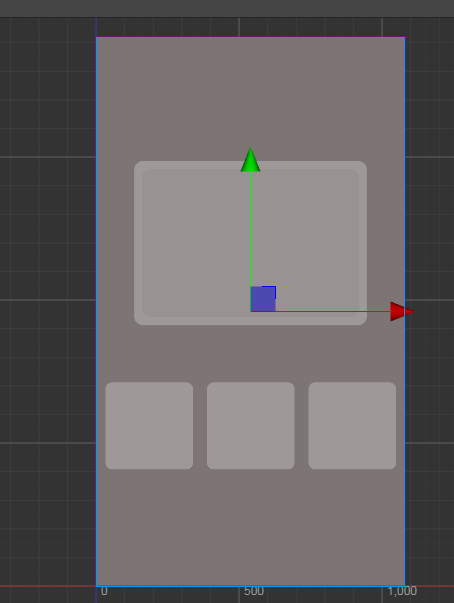Image resolution: width=454 pixels, height=603 pixels.
Task: Select the middle small rounded square node
Action: [x=251, y=425]
